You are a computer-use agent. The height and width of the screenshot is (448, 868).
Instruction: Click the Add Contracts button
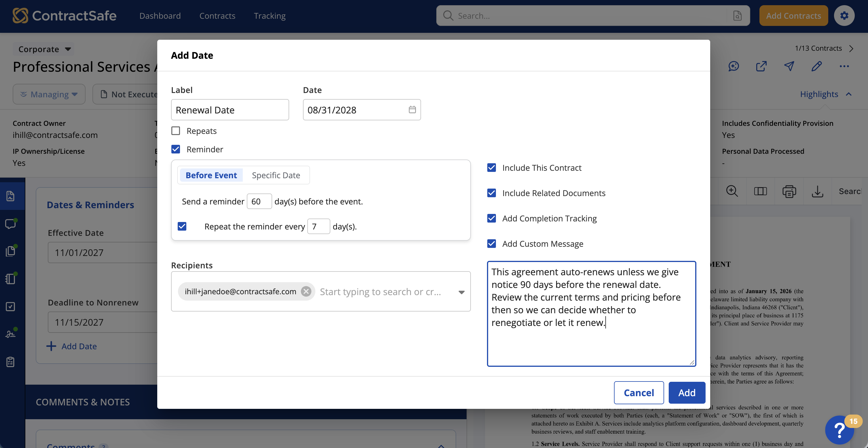coord(793,16)
